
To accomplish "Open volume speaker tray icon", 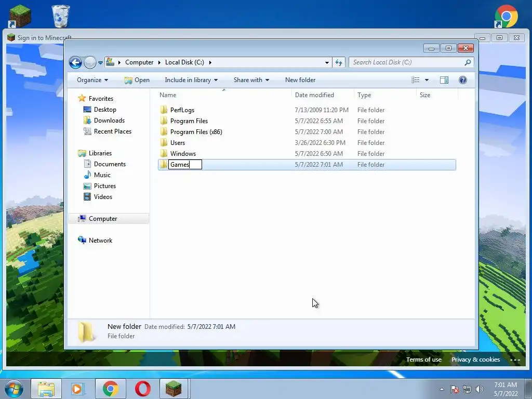I will tap(479, 389).
